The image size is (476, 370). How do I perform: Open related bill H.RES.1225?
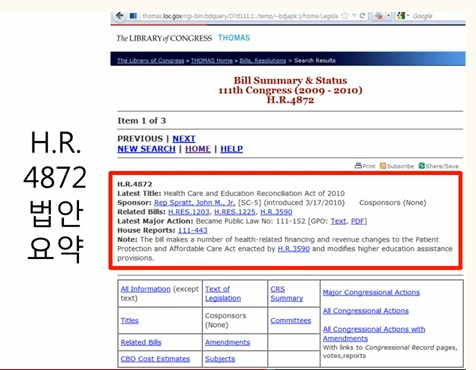click(235, 212)
